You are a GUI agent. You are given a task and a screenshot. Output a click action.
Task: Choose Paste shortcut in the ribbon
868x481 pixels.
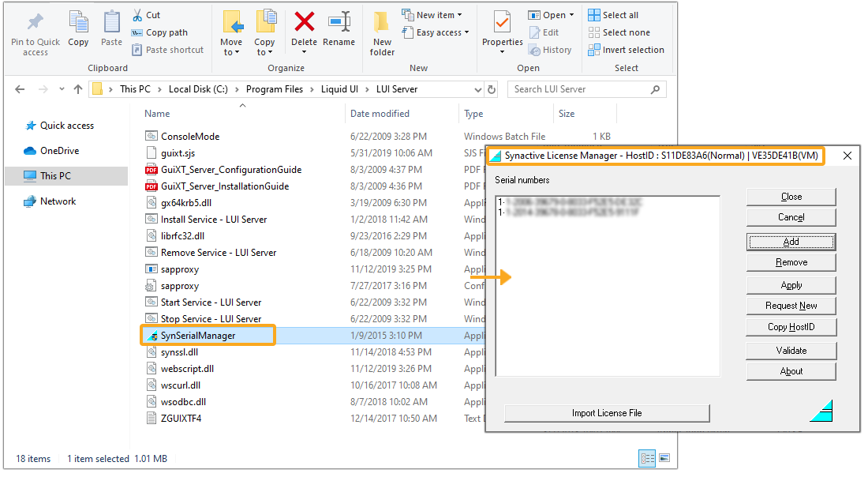[x=168, y=50]
